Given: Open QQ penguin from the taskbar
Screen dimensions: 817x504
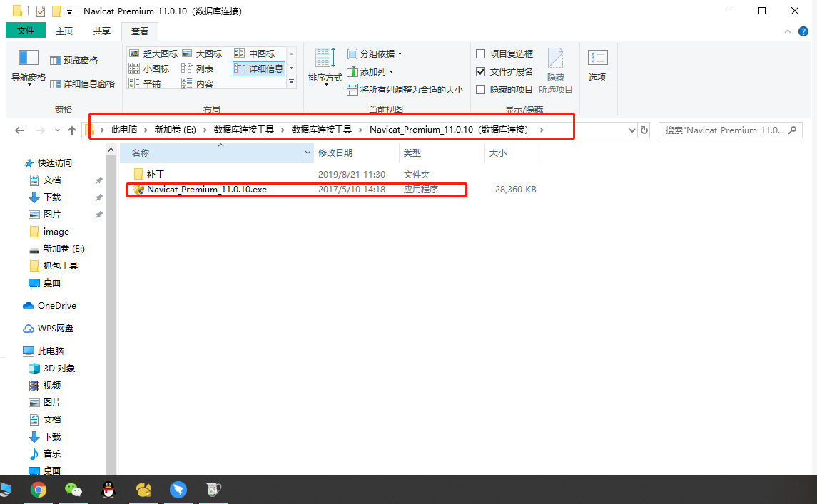Looking at the screenshot, I should point(108,490).
